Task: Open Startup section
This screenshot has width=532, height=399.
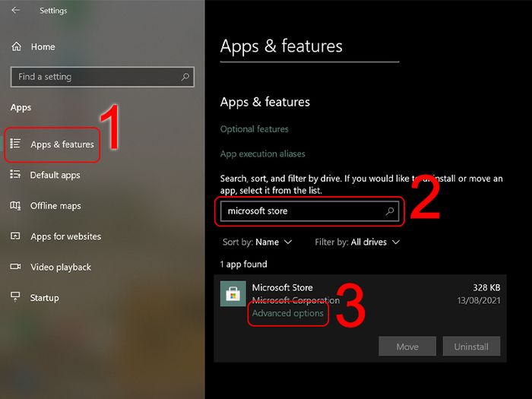Action: coord(44,298)
